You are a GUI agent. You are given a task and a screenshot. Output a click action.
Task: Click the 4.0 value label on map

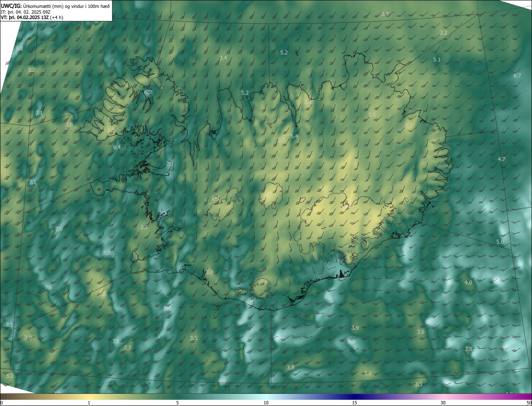tap(468, 283)
